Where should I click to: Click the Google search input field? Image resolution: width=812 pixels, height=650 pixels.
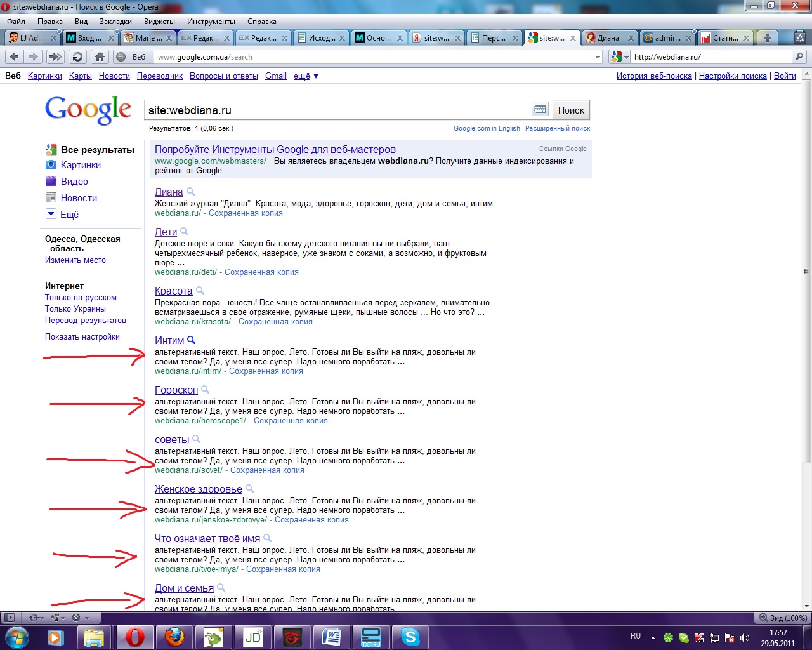pos(337,110)
